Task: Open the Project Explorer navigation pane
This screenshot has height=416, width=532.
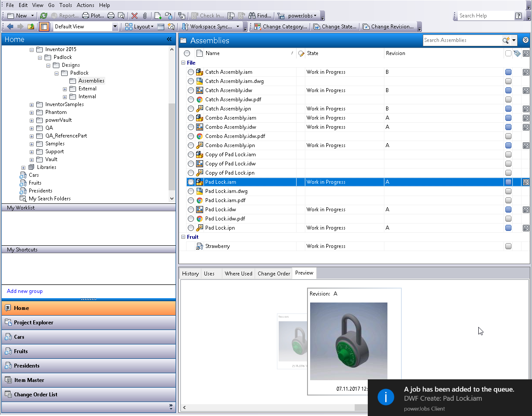Action: click(33, 323)
